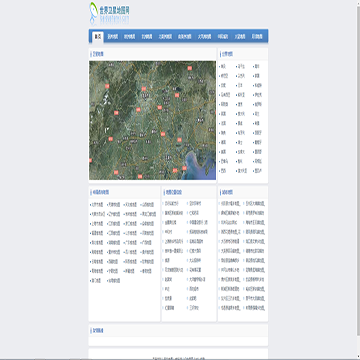Click the blue ocean bay area on the map
The width and height of the screenshot is (360, 360).
pyautogui.click(x=200, y=163)
